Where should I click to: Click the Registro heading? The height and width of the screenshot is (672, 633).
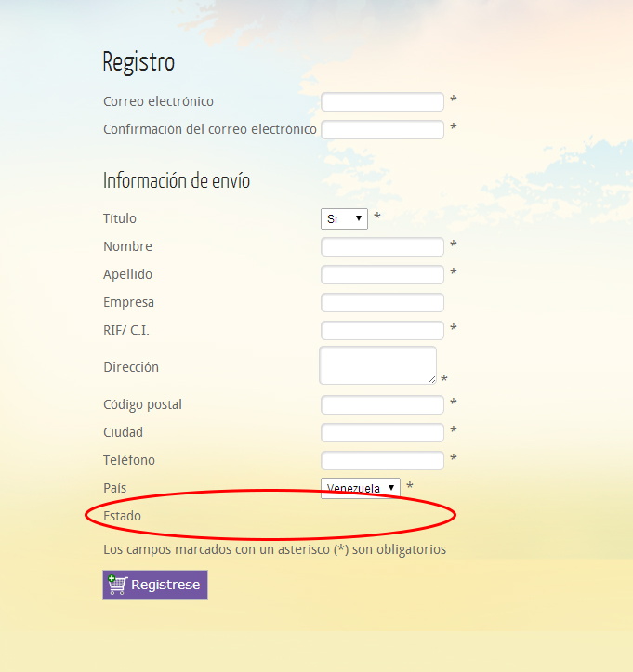[x=138, y=61]
